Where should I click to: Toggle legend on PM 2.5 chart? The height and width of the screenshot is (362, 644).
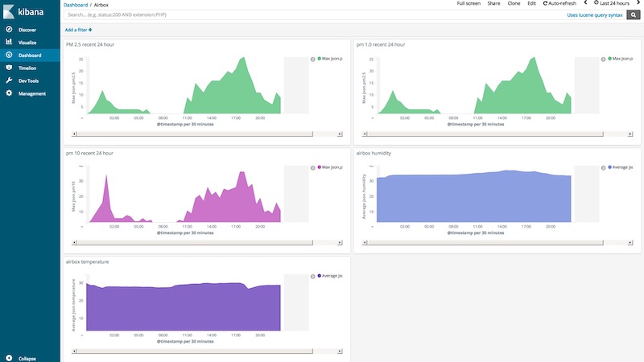click(312, 59)
